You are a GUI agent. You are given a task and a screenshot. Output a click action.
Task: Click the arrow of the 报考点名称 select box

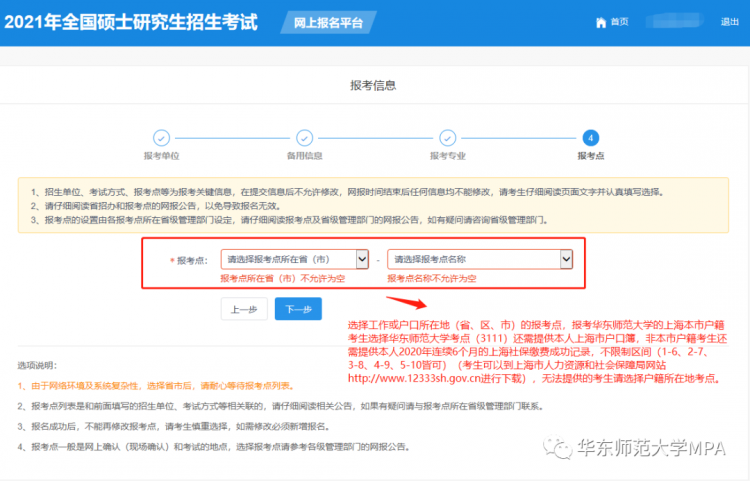coord(566,259)
